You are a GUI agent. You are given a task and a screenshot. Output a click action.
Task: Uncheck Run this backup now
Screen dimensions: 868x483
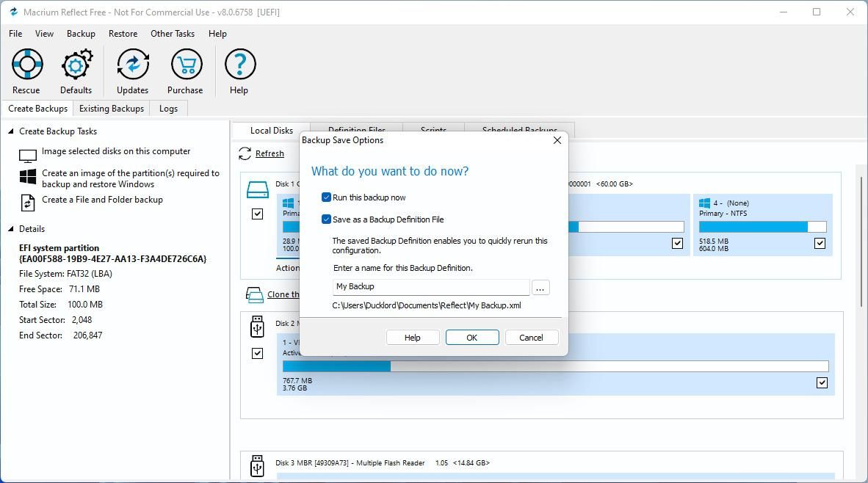[326, 197]
